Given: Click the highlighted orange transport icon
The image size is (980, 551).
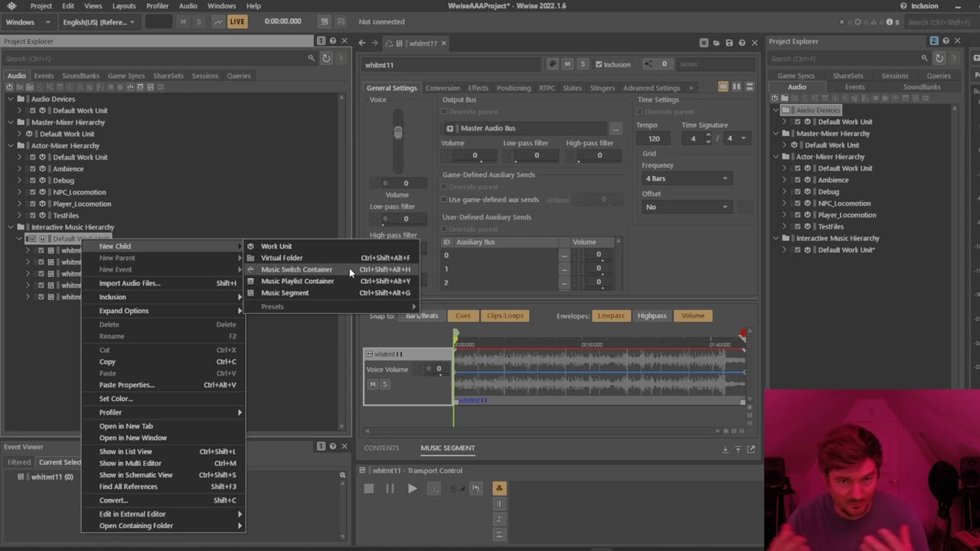Looking at the screenshot, I should (x=499, y=488).
